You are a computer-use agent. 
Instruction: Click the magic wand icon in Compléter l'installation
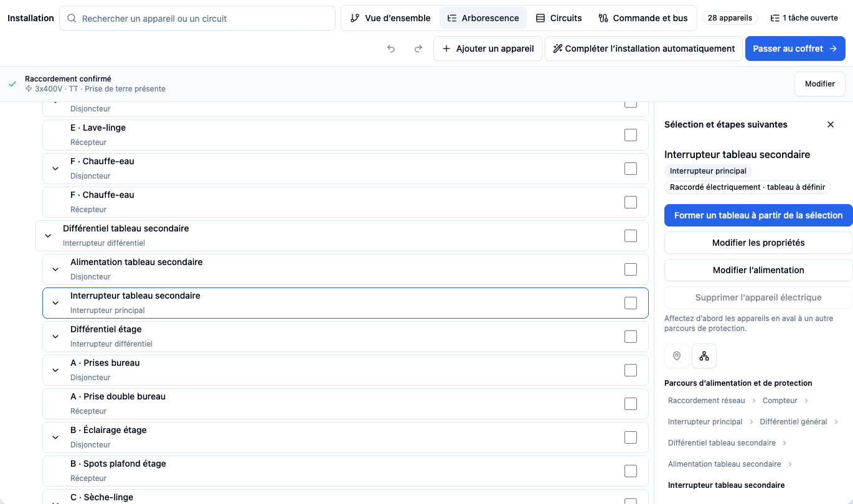pos(558,49)
